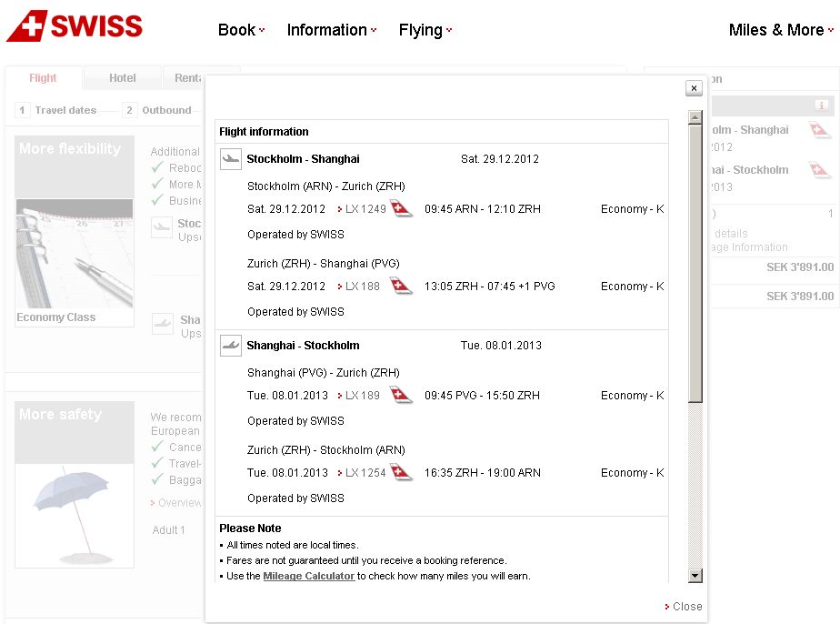Click the return Shanghai - Stockholm plane icon
Image resolution: width=840 pixels, height=624 pixels.
coord(231,346)
